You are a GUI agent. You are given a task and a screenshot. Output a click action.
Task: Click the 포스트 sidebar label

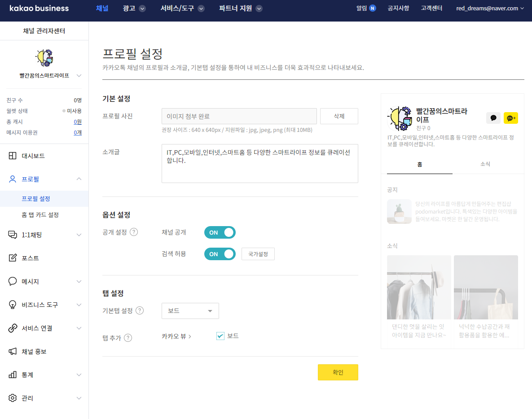(30, 258)
